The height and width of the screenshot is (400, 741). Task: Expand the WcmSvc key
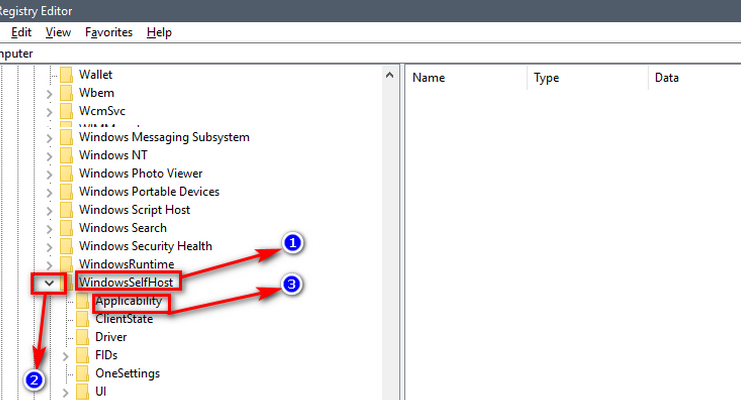[x=49, y=112]
